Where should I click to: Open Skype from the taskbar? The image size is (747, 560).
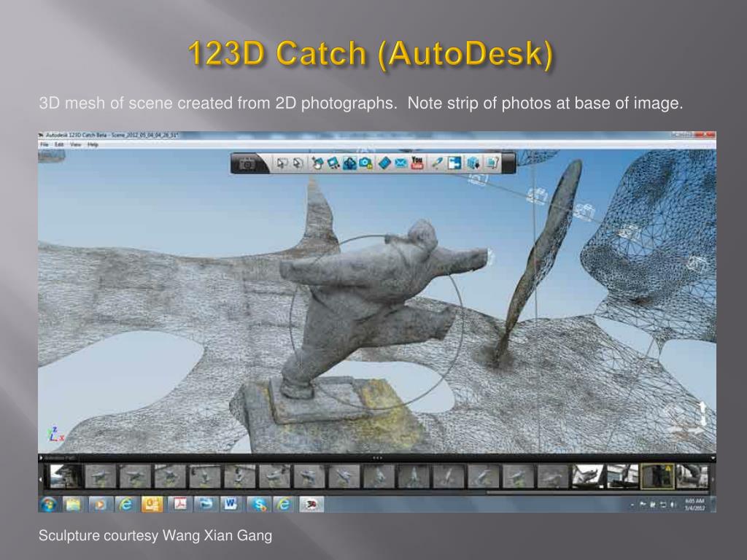click(x=258, y=504)
